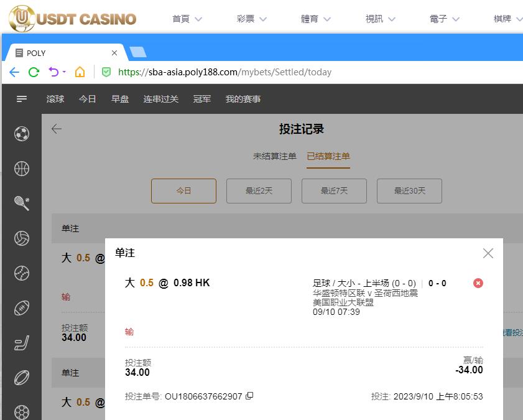Select the volleyball sport icon
Screen dimensions: 523x420
(x=22, y=238)
